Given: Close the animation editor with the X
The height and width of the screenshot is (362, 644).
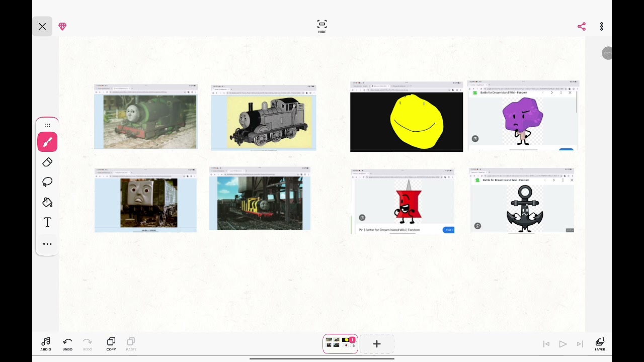Looking at the screenshot, I should pyautogui.click(x=42, y=27).
